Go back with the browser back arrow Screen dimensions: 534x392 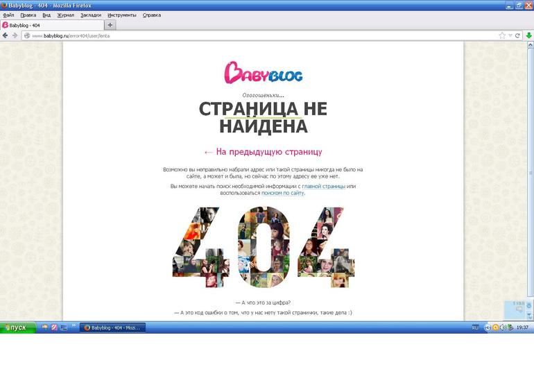point(5,35)
